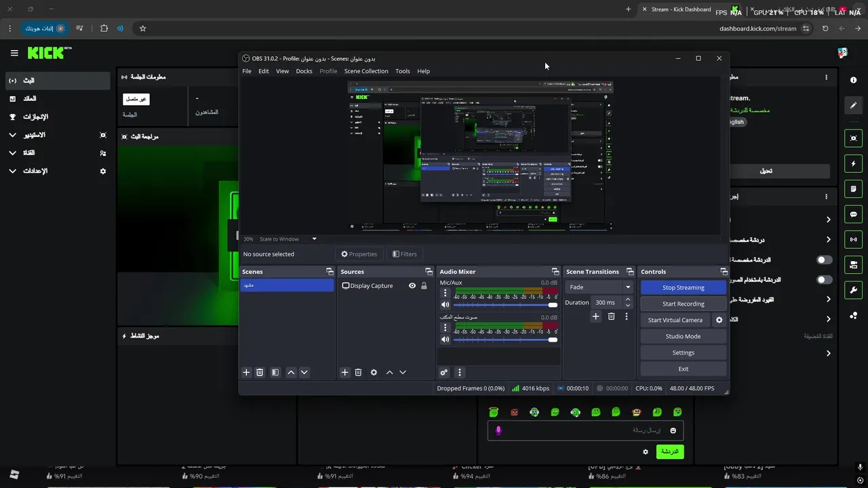Remove scene transition with trash icon
868x488 pixels.
611,317
